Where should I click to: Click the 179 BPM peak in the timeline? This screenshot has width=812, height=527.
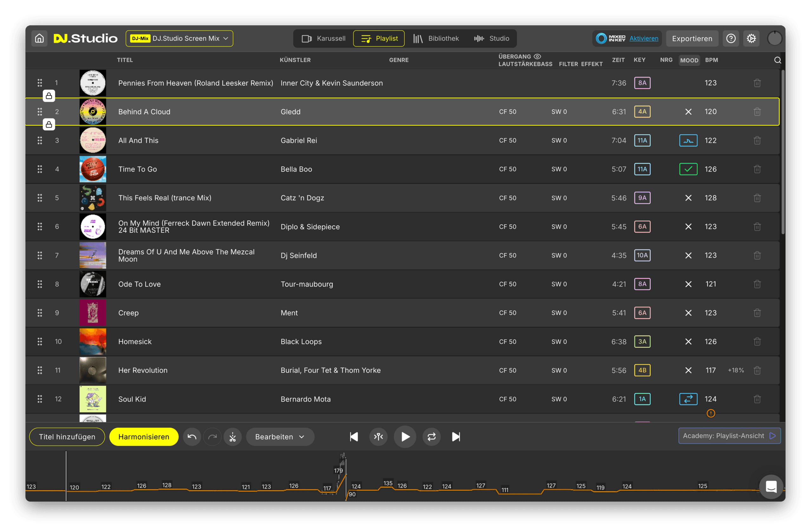[338, 470]
